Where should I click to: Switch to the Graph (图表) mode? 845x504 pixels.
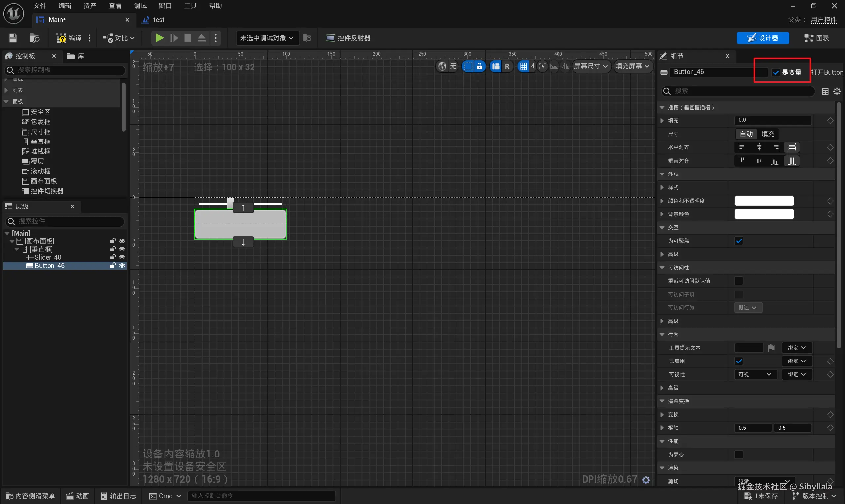(x=817, y=38)
